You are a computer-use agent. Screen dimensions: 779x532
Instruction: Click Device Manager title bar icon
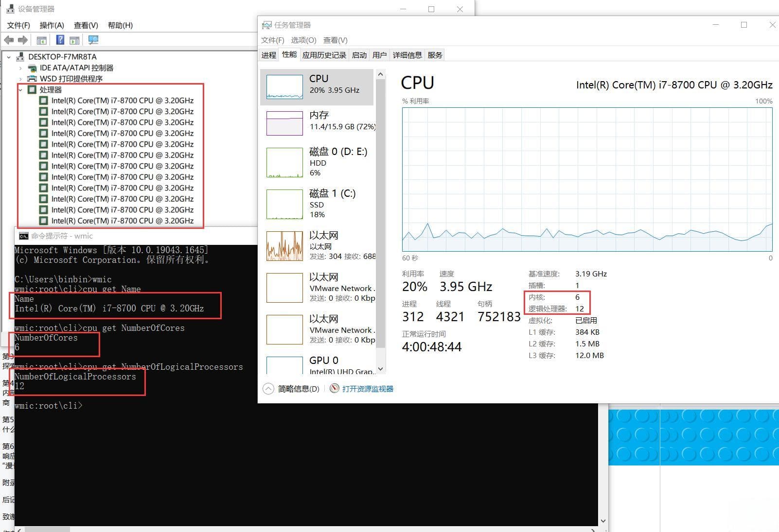(10, 9)
